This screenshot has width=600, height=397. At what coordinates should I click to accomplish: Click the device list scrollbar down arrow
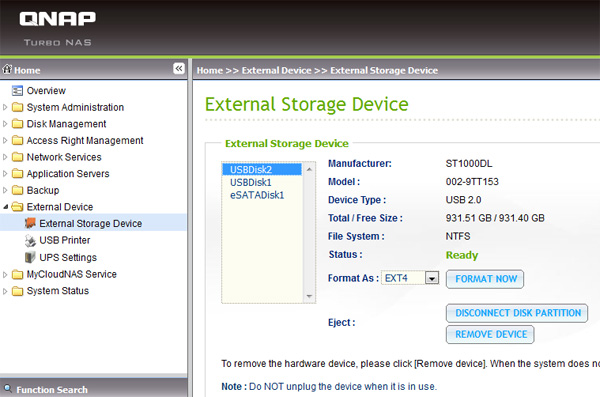[x=309, y=297]
